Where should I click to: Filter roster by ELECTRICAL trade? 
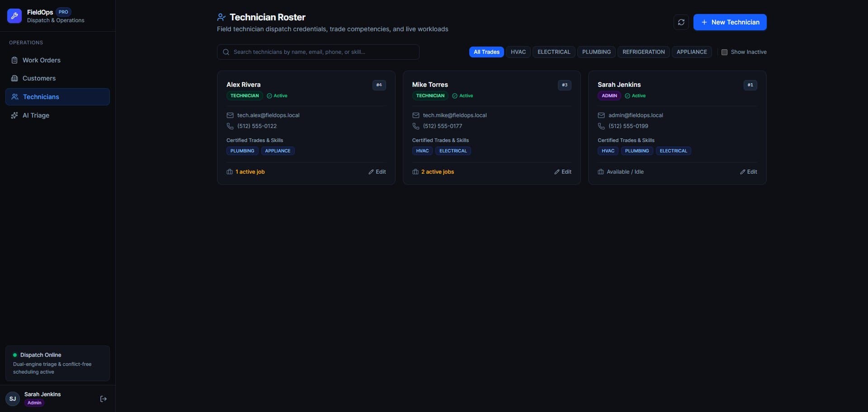[x=554, y=52]
